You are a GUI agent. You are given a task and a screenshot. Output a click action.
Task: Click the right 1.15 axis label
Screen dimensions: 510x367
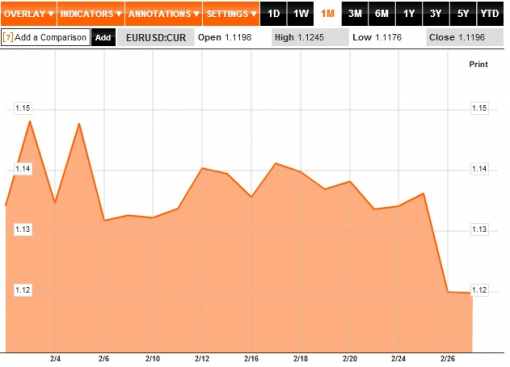pyautogui.click(x=479, y=108)
